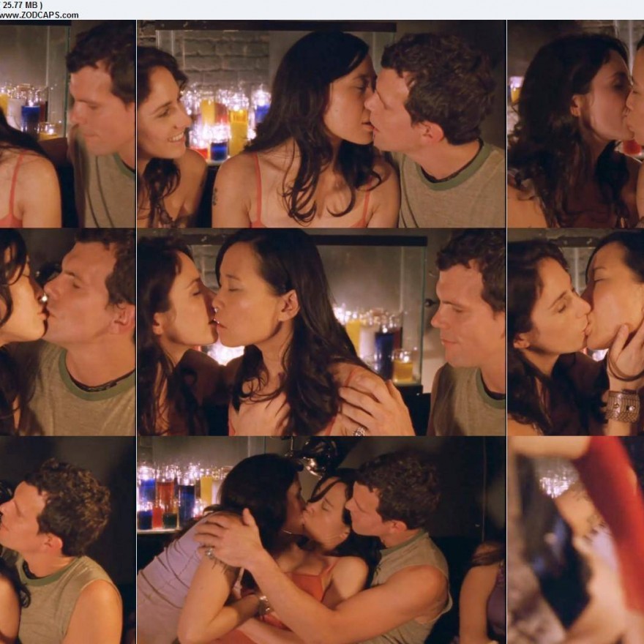Click the silver cuff bracelet on the wrist
The height and width of the screenshot is (644, 644).
[x=622, y=405]
